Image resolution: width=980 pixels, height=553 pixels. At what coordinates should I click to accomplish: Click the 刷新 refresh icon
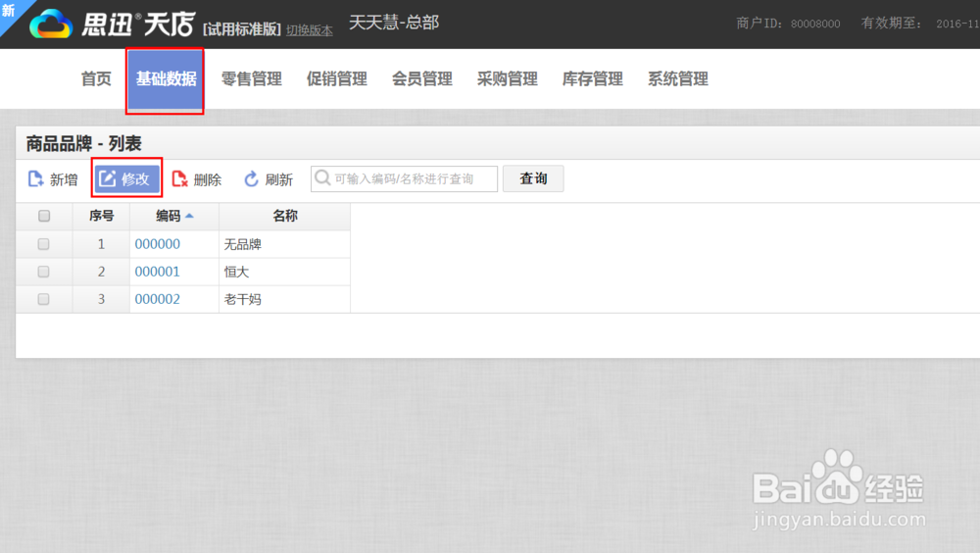click(x=251, y=178)
